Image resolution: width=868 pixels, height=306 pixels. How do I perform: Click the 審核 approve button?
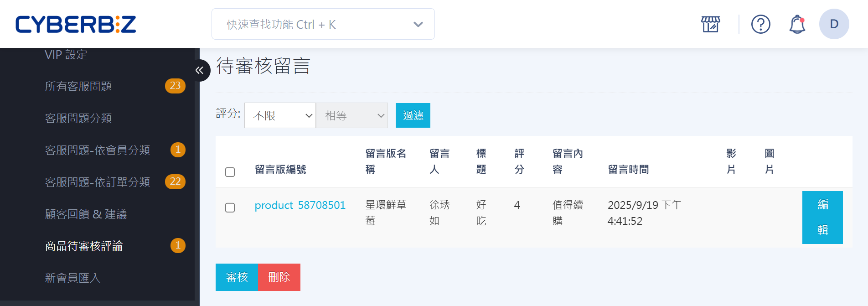click(237, 277)
